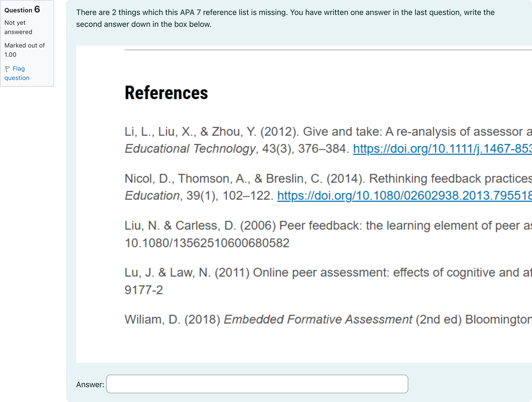This screenshot has height=402, width=532.
Task: Click the Marked out of 1.00 text
Action: point(24,50)
